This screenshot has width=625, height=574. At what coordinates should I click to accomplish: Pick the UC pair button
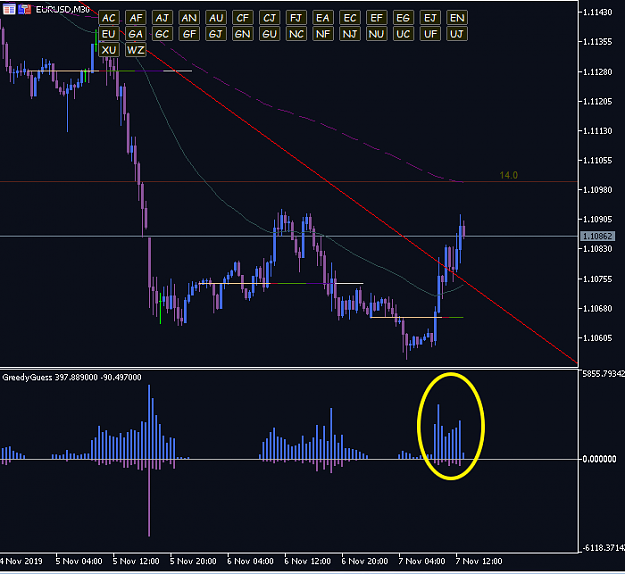tap(403, 34)
